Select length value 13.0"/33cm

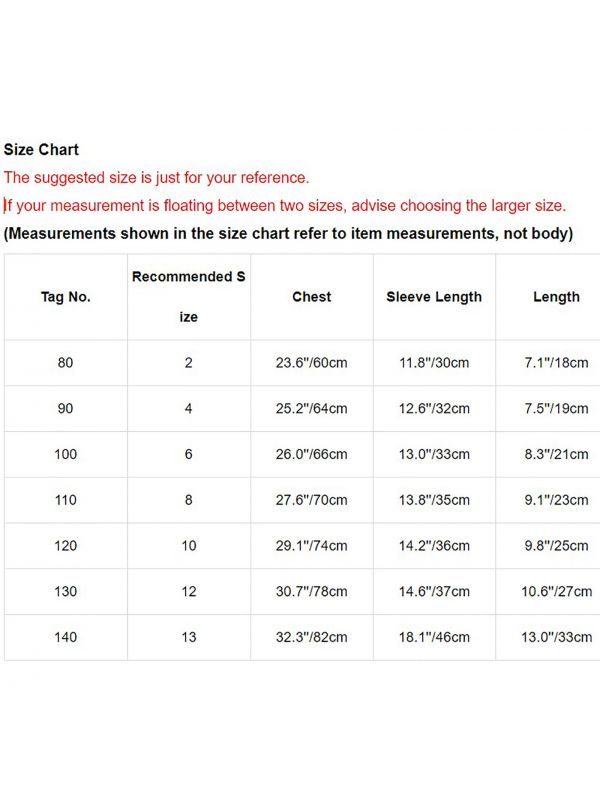[x=557, y=637]
